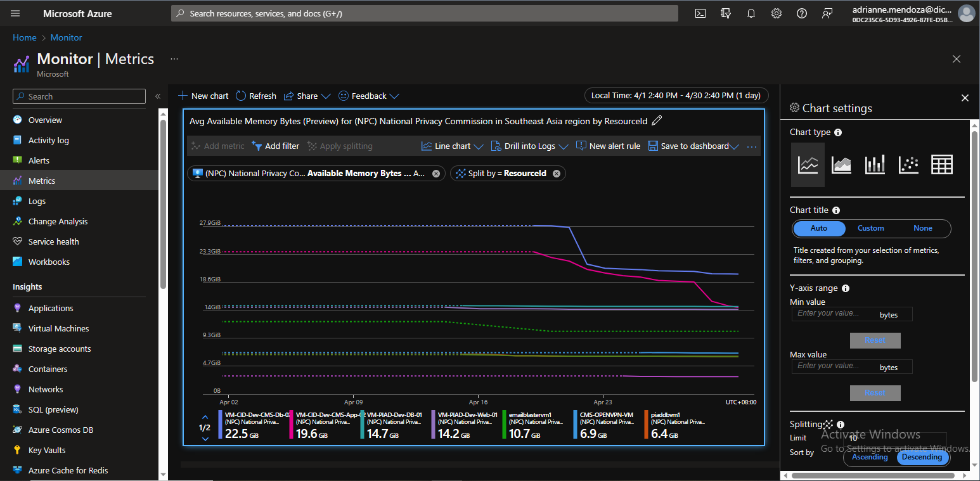Remove the Split by ResourceId pill
Image resolution: width=980 pixels, height=481 pixels.
click(557, 174)
